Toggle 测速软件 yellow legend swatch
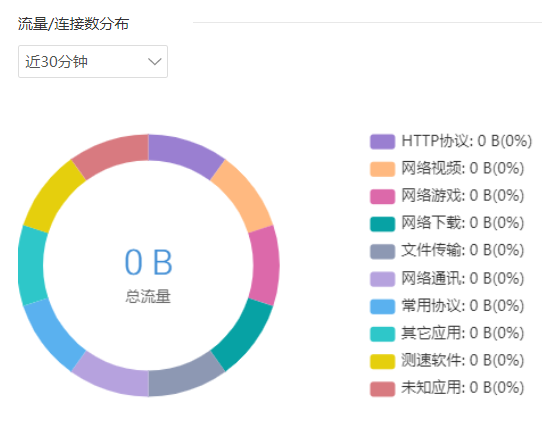This screenshot has width=542, height=425. [382, 361]
